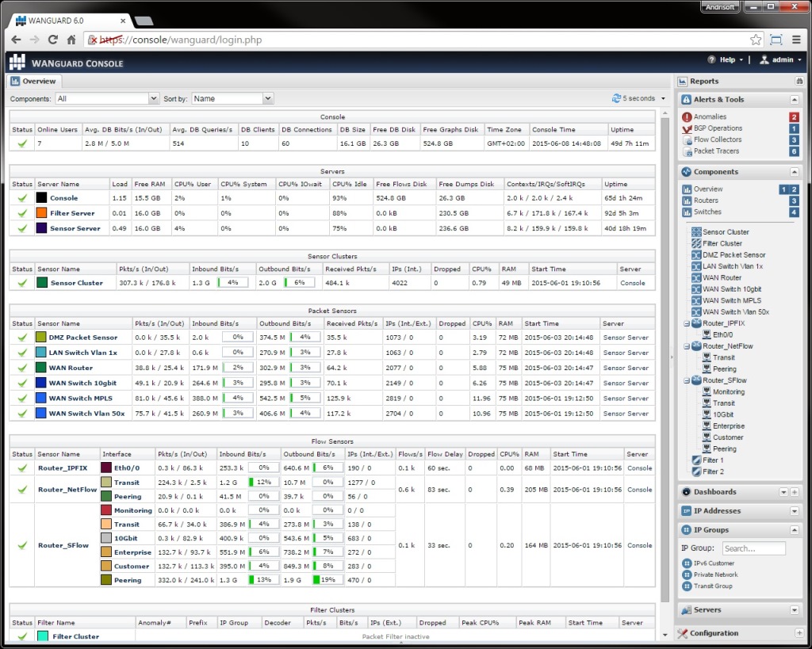Expand the Servers panel
The image size is (812, 649).
pyautogui.click(x=795, y=610)
